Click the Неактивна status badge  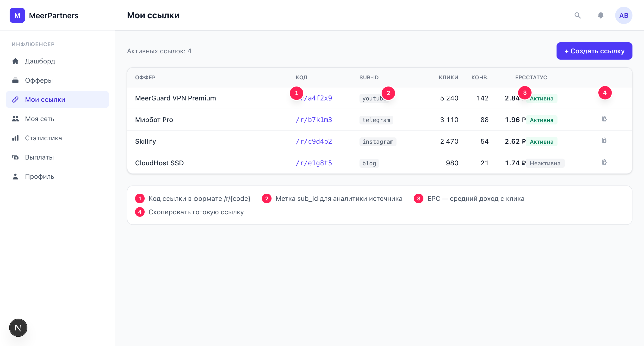[545, 163]
